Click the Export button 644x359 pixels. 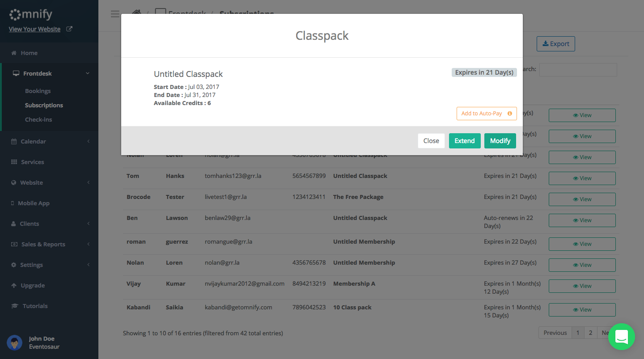point(556,44)
